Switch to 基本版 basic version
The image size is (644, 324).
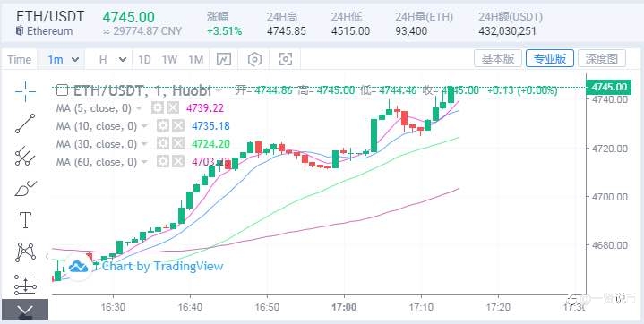click(x=498, y=59)
